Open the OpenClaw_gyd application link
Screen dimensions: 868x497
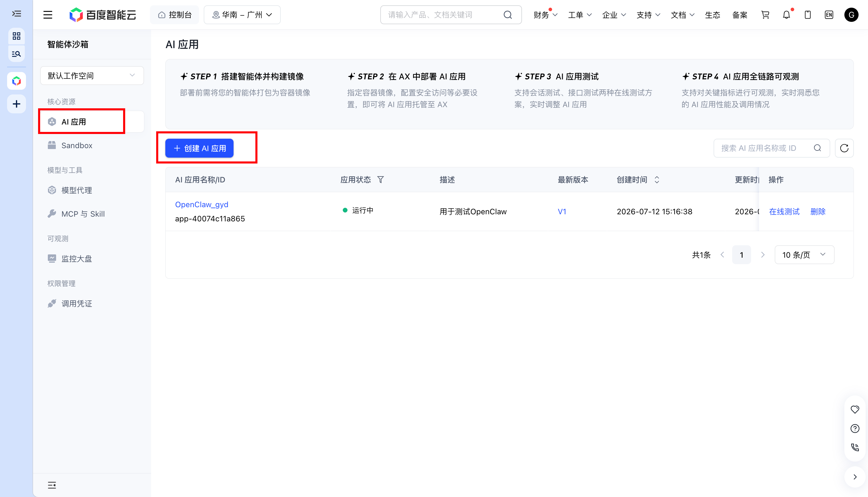coord(201,205)
